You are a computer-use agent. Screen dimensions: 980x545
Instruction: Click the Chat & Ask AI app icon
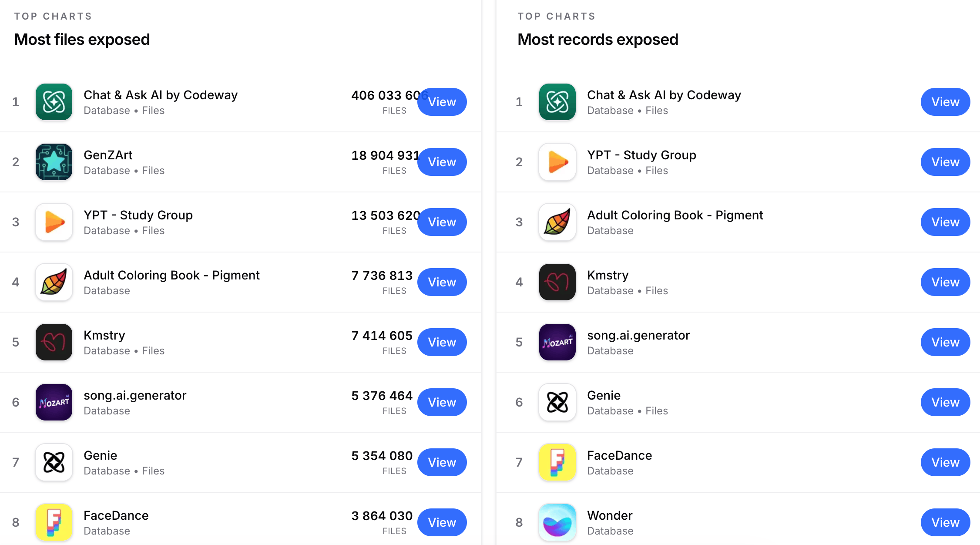[54, 102]
